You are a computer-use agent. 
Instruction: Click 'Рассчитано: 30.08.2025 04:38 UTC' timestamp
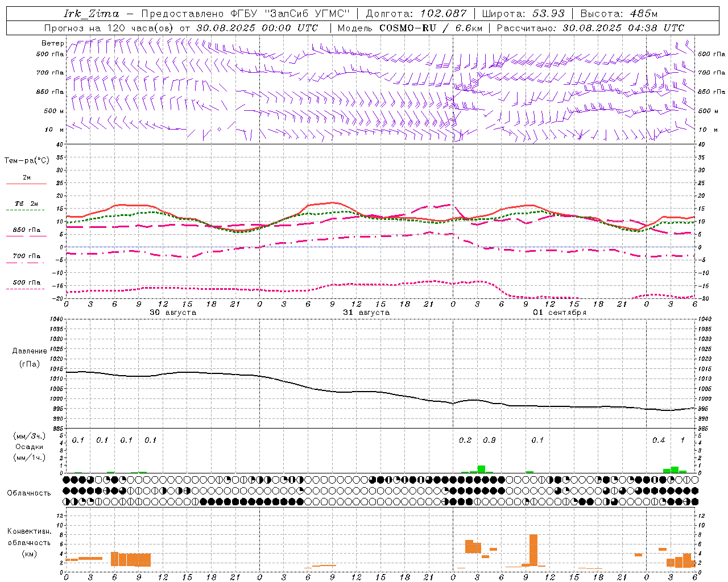590,28
